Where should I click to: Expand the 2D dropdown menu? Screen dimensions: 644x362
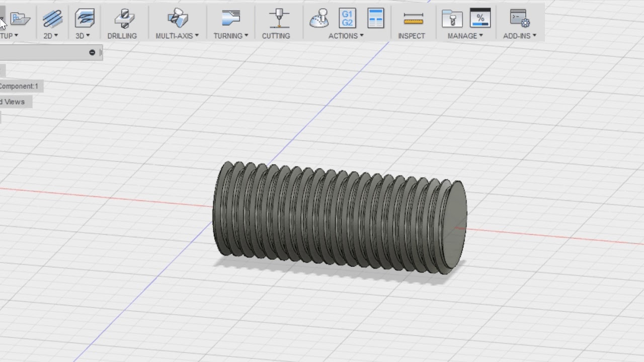pos(50,36)
